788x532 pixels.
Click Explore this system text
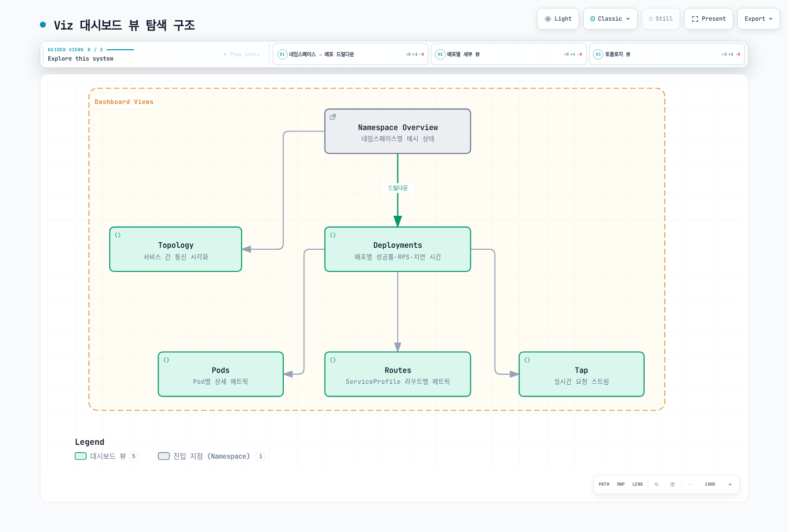[81, 59]
